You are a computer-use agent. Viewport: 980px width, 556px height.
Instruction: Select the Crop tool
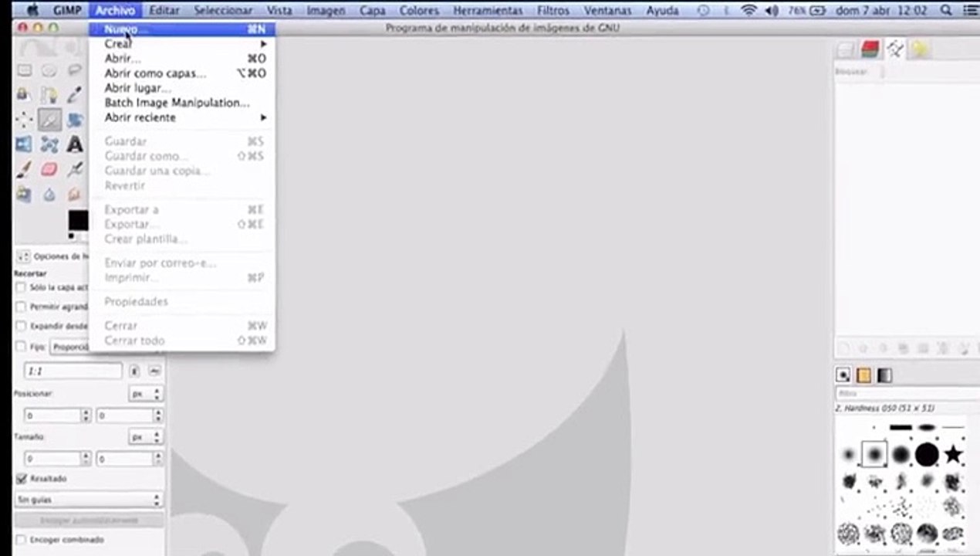tap(49, 120)
